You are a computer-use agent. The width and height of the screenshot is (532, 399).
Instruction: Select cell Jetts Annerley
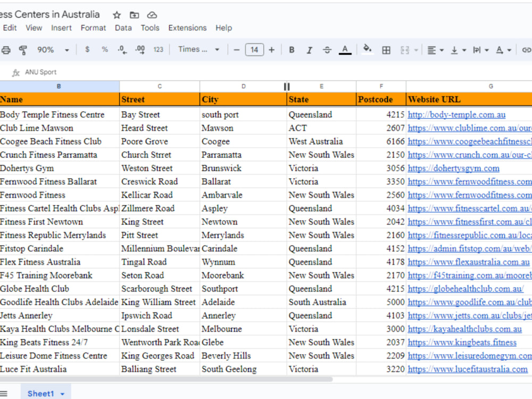coord(60,315)
